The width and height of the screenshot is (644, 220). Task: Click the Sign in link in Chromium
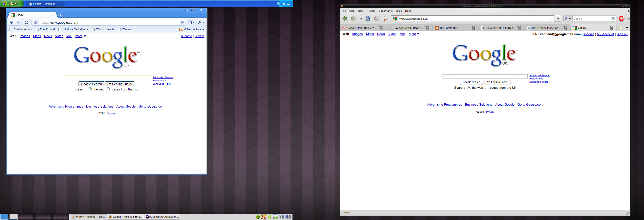200,36
